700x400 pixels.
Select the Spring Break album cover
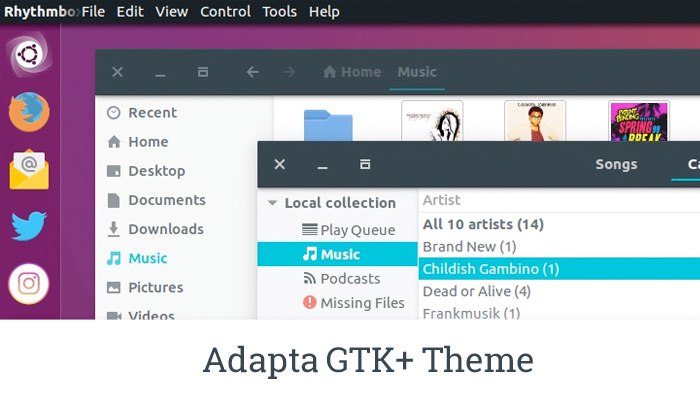coord(639,121)
